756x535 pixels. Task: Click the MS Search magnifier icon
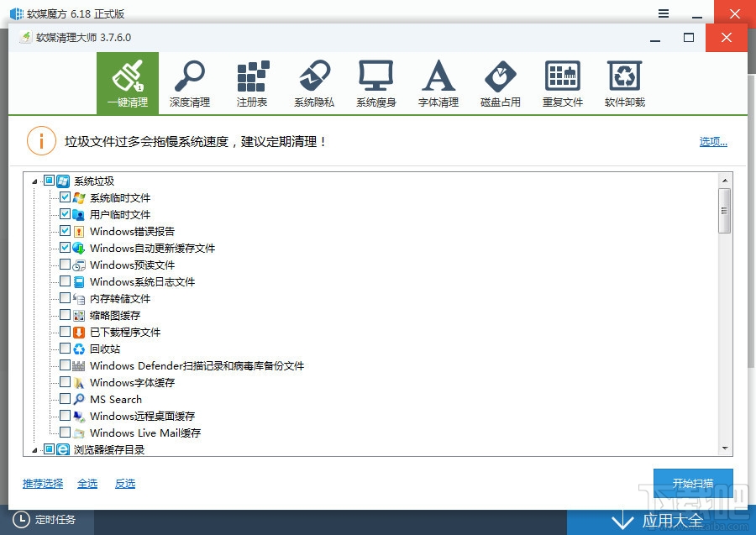(x=79, y=399)
